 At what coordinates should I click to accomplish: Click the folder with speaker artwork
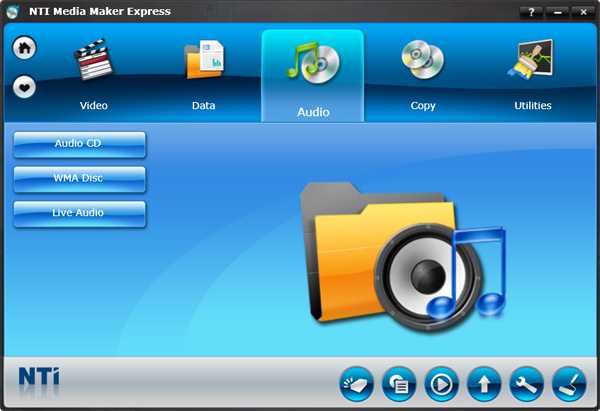pyautogui.click(x=404, y=256)
